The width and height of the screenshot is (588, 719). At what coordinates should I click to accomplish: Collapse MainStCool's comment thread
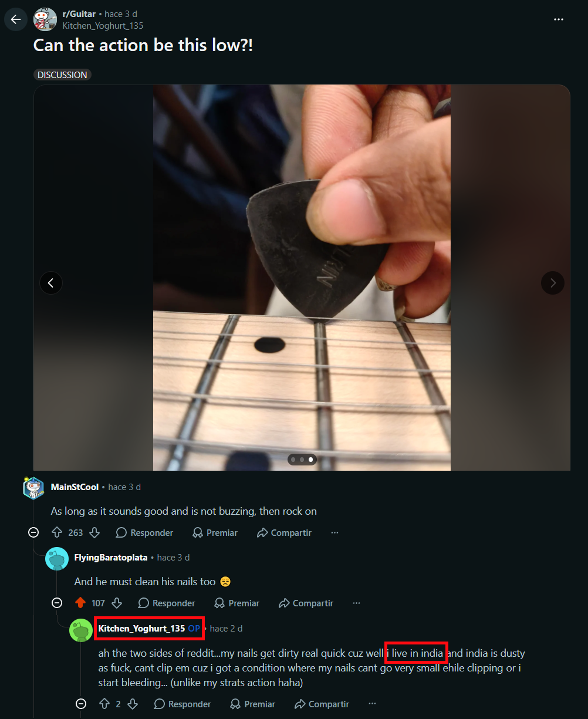tap(33, 533)
